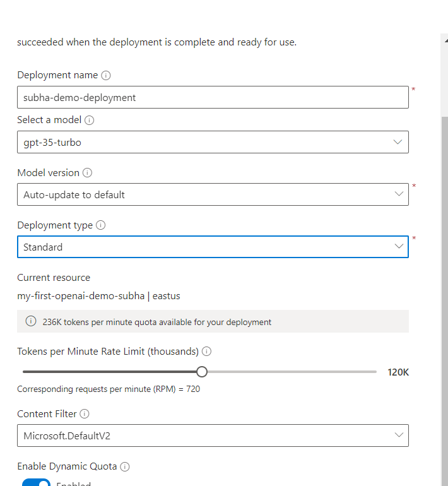This screenshot has height=486, width=448.
Task: Click the tokens per minute slider handle
Action: tap(202, 372)
